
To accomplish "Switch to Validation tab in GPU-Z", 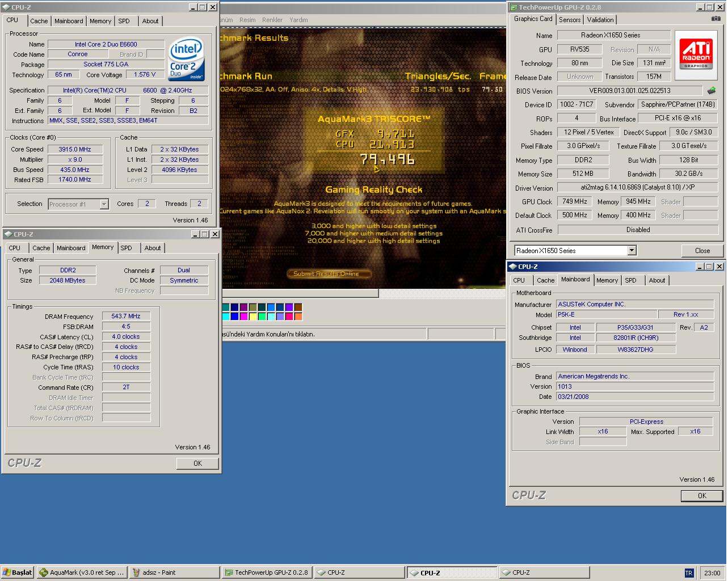I will [x=600, y=19].
